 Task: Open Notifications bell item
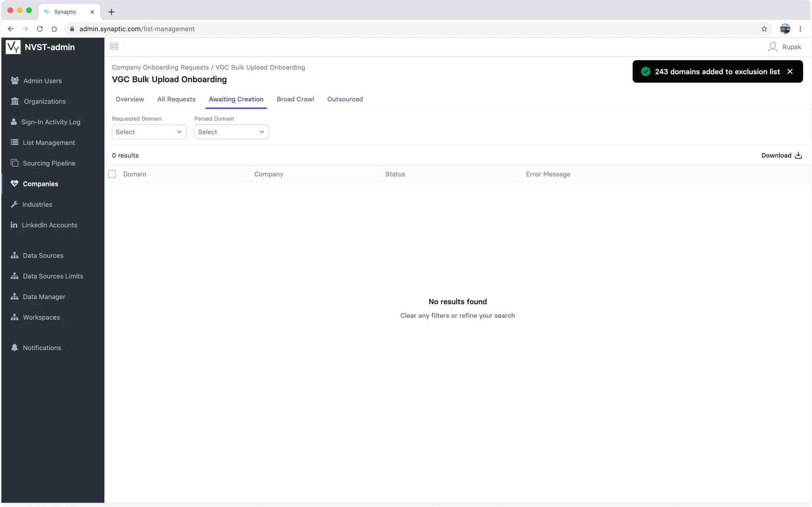[x=42, y=348]
